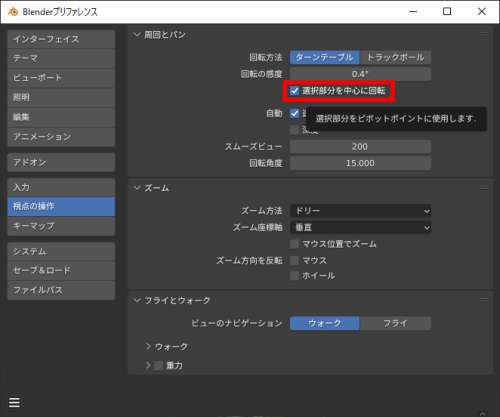
Task: Click the 回転方法 label
Action: click(x=266, y=58)
